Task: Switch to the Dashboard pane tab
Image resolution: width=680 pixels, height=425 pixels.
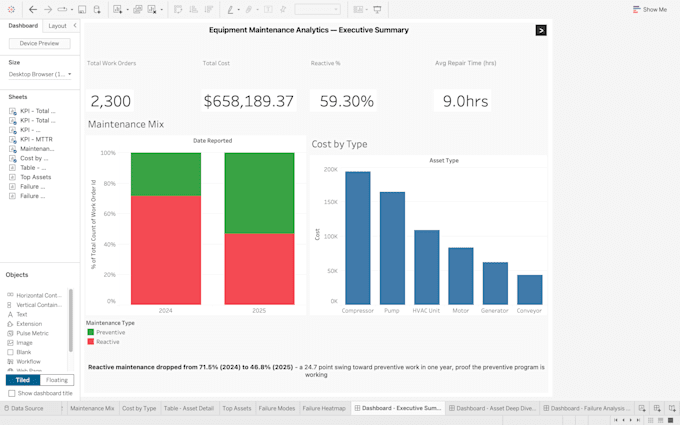Action: pos(23,26)
